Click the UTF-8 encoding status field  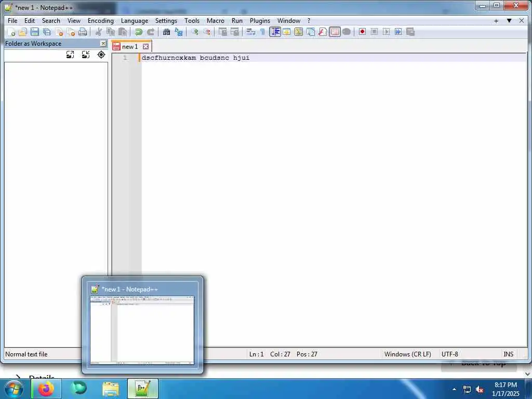coord(449,354)
